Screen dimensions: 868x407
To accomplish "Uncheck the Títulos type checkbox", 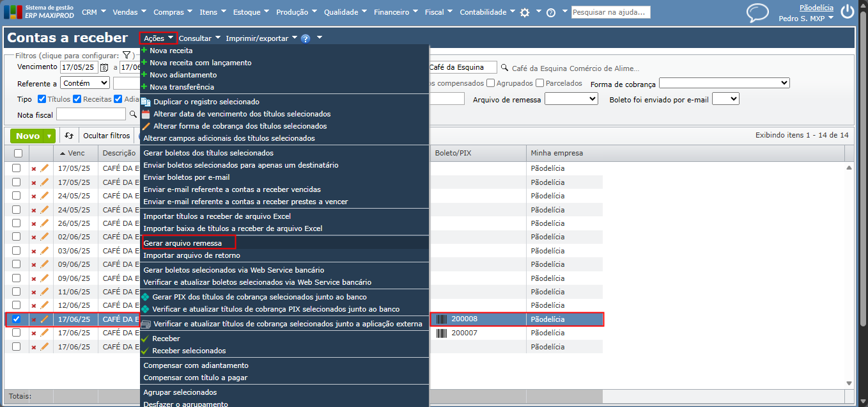I will (42, 99).
